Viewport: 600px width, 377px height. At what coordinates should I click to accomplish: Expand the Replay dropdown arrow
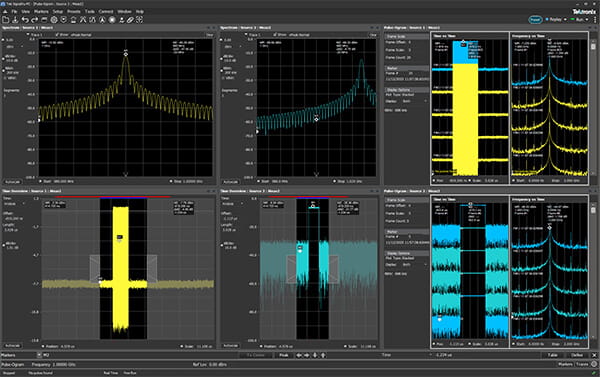pos(565,19)
